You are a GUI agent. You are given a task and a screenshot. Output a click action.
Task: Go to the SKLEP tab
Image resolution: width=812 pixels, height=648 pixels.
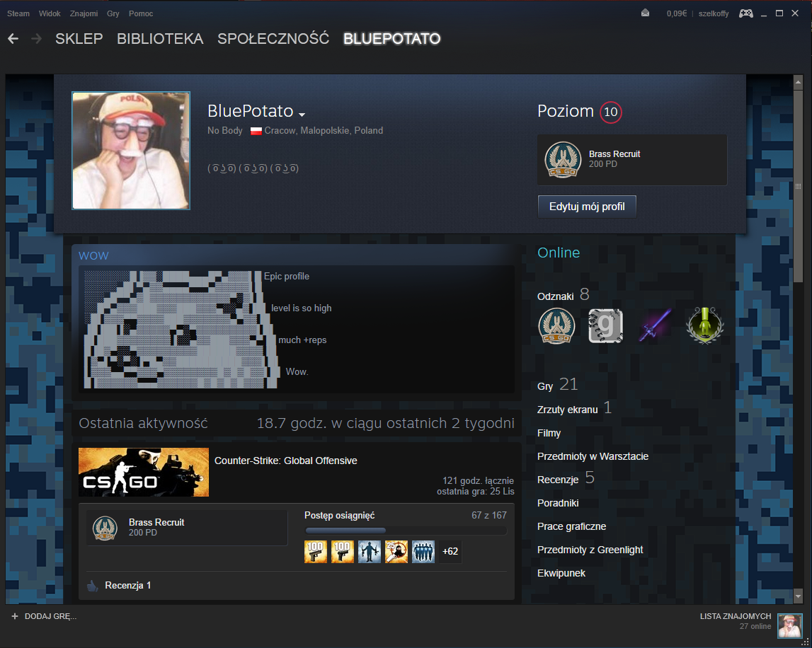pos(79,39)
